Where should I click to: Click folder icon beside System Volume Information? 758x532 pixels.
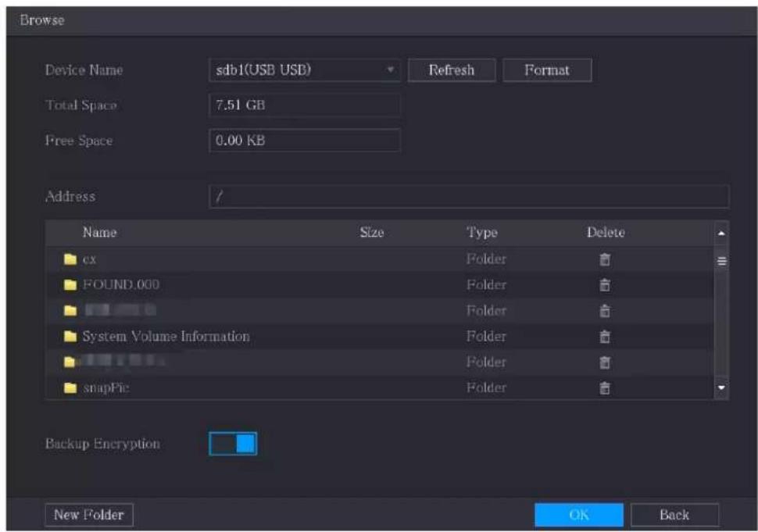[70, 336]
